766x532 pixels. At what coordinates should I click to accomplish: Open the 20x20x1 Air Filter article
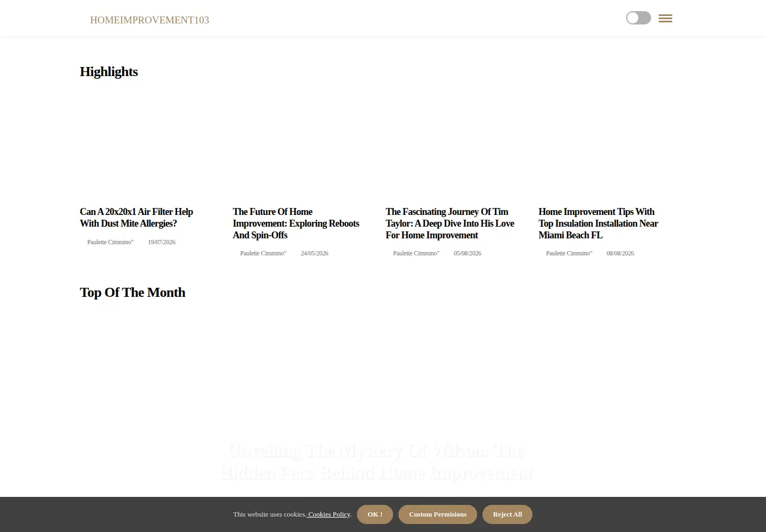tap(137, 218)
